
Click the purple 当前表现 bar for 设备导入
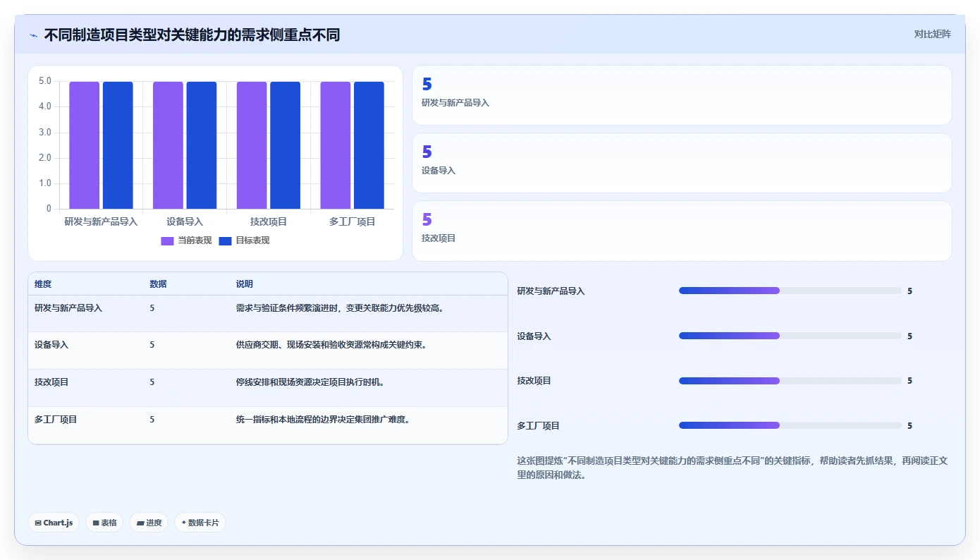pos(168,145)
